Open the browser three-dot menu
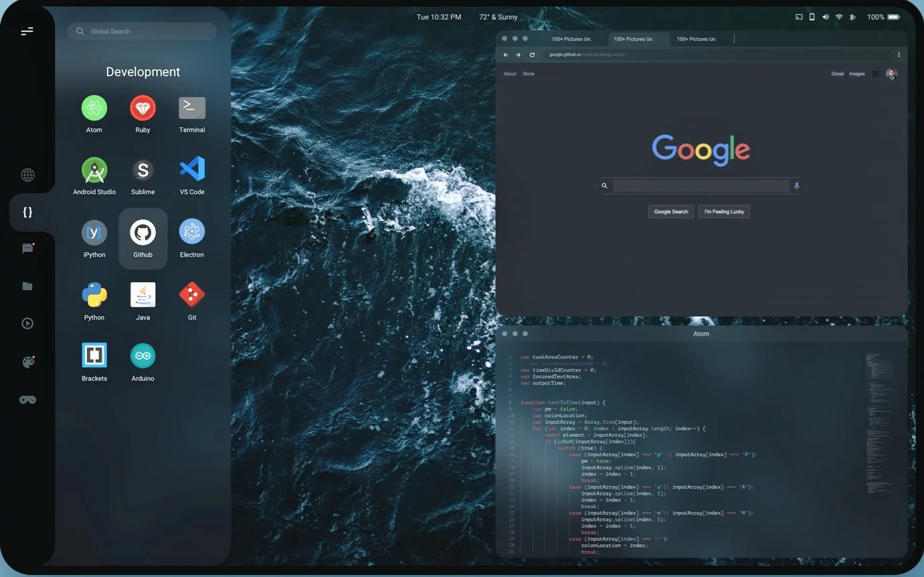 point(899,55)
